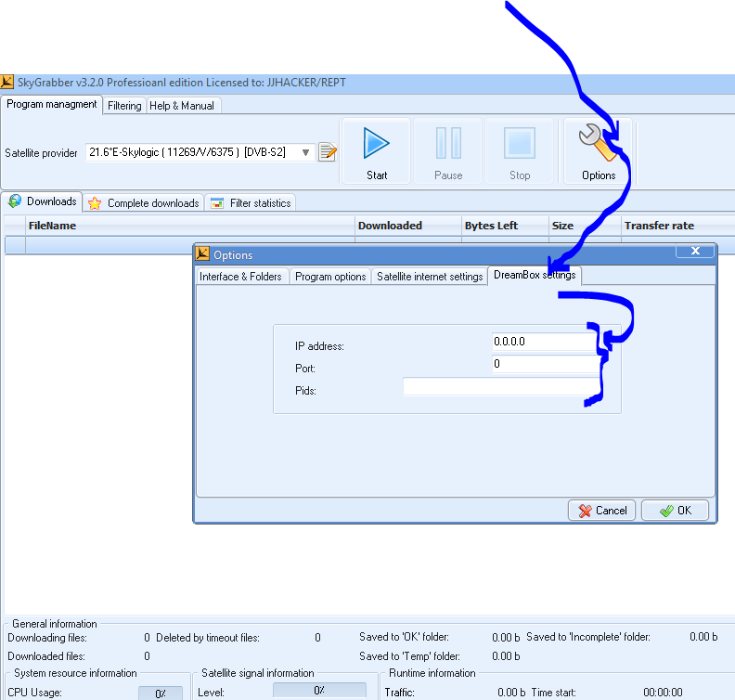Click the Start play icon
The image size is (735, 700).
click(x=377, y=144)
